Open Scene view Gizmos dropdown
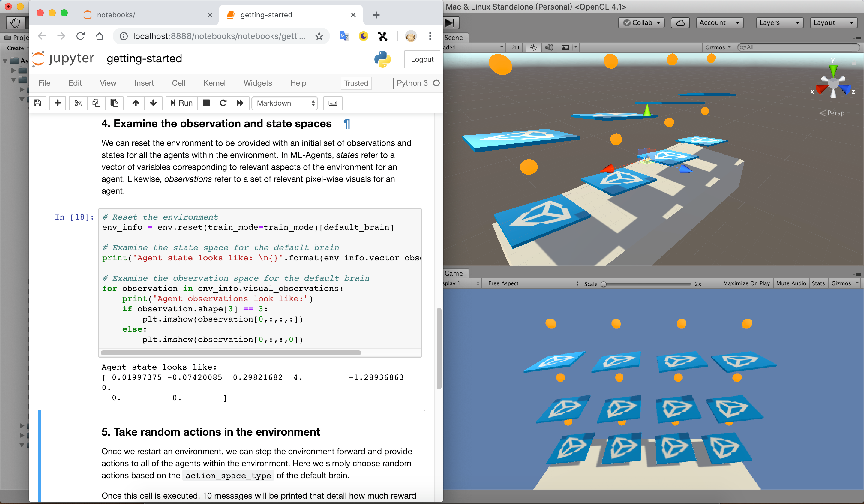The image size is (864, 504). point(718,47)
